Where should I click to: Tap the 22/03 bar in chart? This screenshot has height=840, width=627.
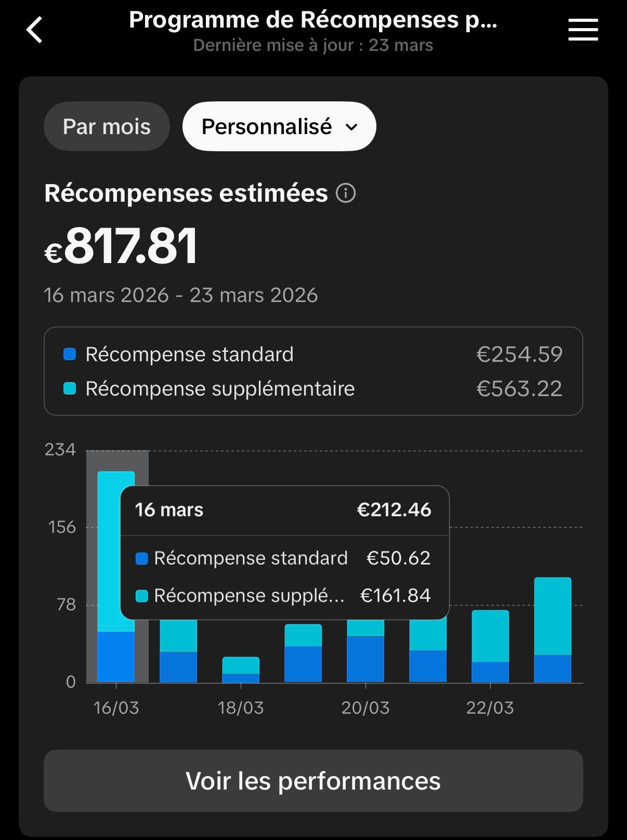coord(490,646)
